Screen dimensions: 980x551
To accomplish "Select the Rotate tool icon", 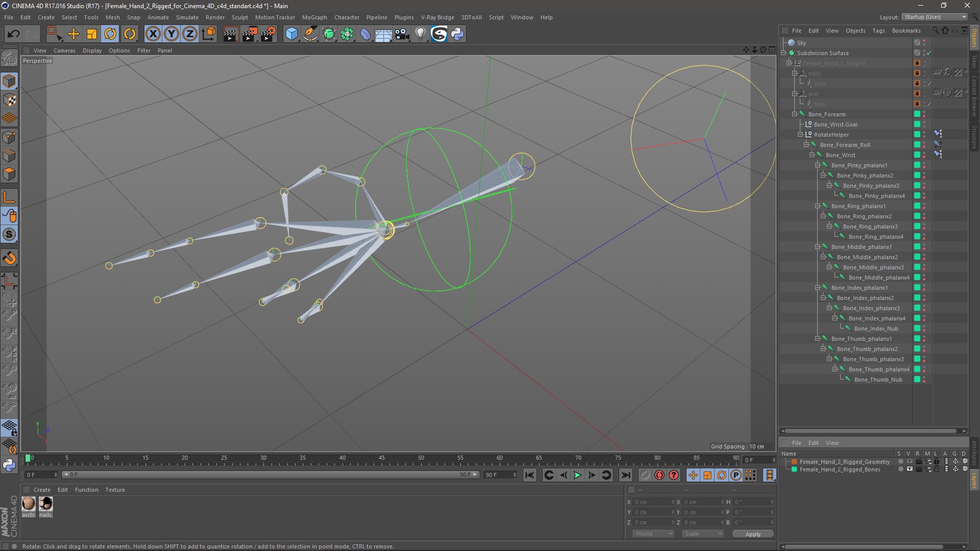I will pos(110,34).
